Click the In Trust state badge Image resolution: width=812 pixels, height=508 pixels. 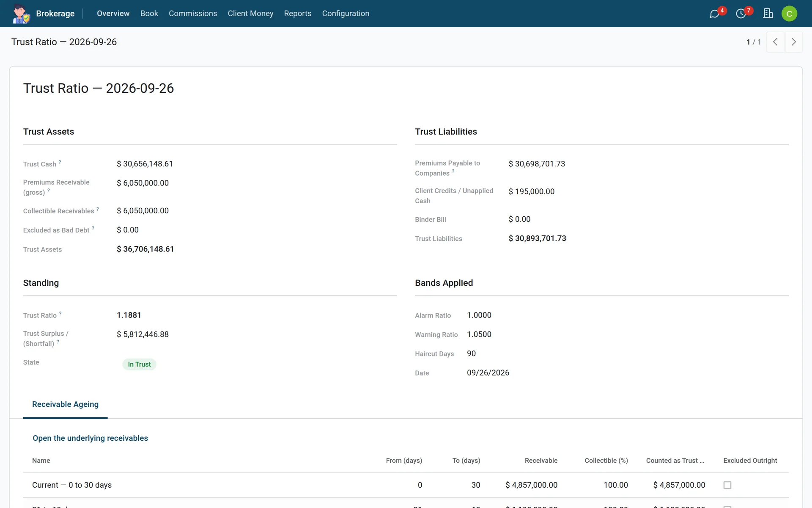pyautogui.click(x=139, y=364)
